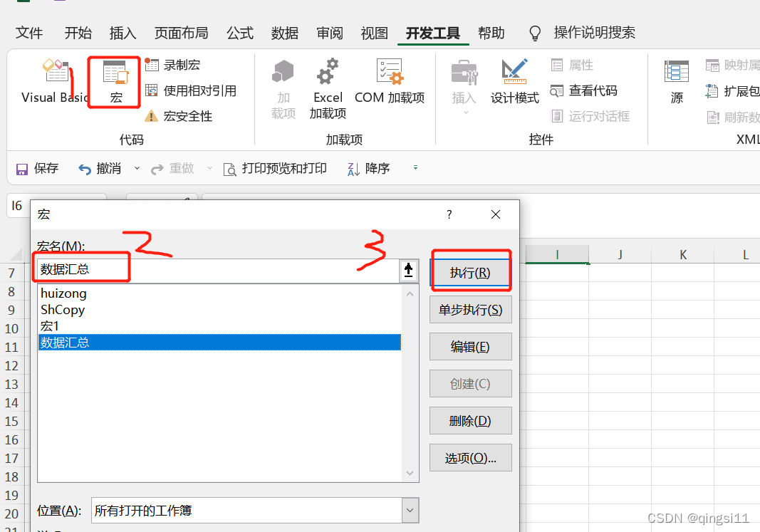This screenshot has width=760, height=532.
Task: Click the 编辑(E) edit button
Action: pyautogui.click(x=470, y=347)
